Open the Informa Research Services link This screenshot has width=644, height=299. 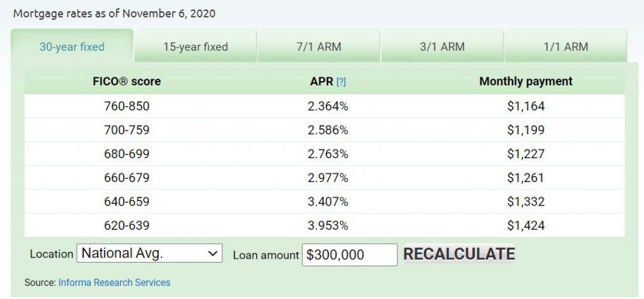pyautogui.click(x=114, y=283)
